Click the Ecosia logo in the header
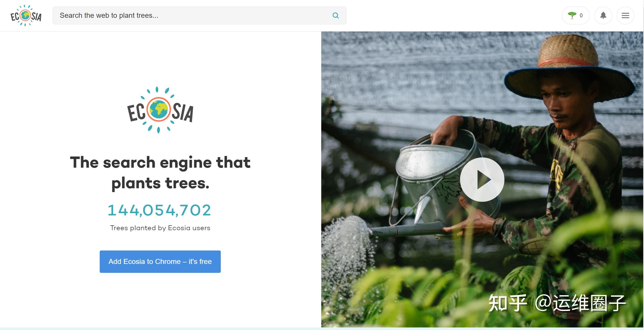Viewport: 644px width, 330px height. (26, 15)
